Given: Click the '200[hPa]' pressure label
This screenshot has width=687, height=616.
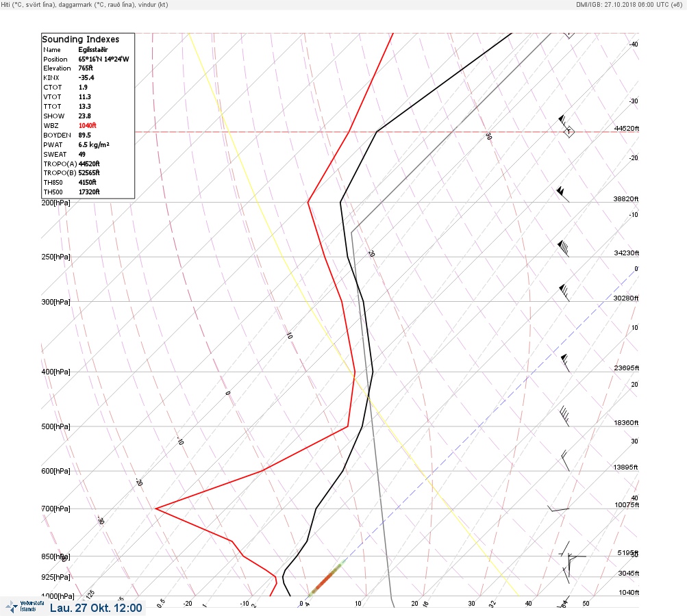Looking at the screenshot, I should click(x=55, y=203).
